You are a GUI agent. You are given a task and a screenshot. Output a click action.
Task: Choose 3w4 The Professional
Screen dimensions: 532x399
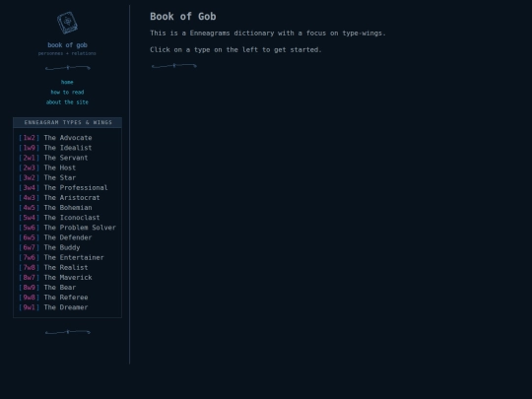(63, 187)
